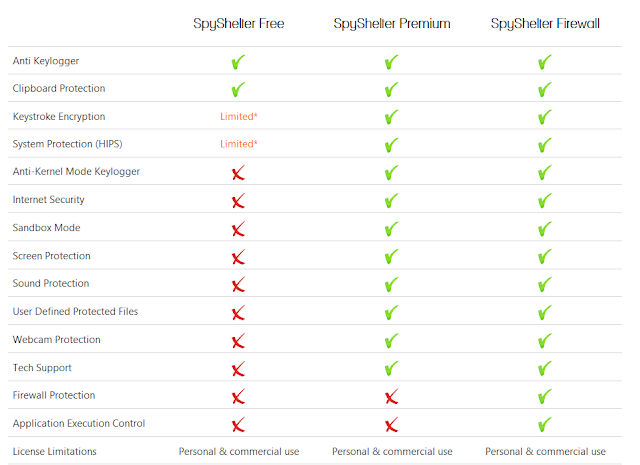640x465 pixels.
Task: Select the SpyShelter Premium column header
Action: click(392, 23)
